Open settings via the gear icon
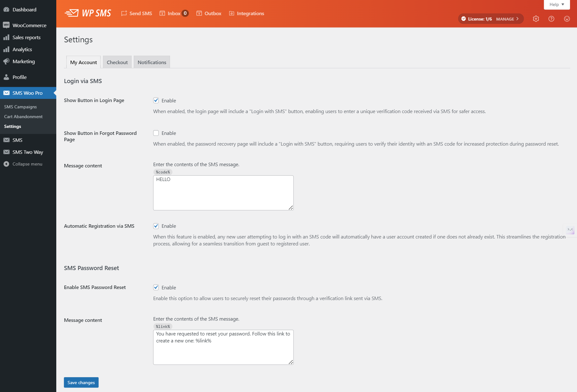 536,19
